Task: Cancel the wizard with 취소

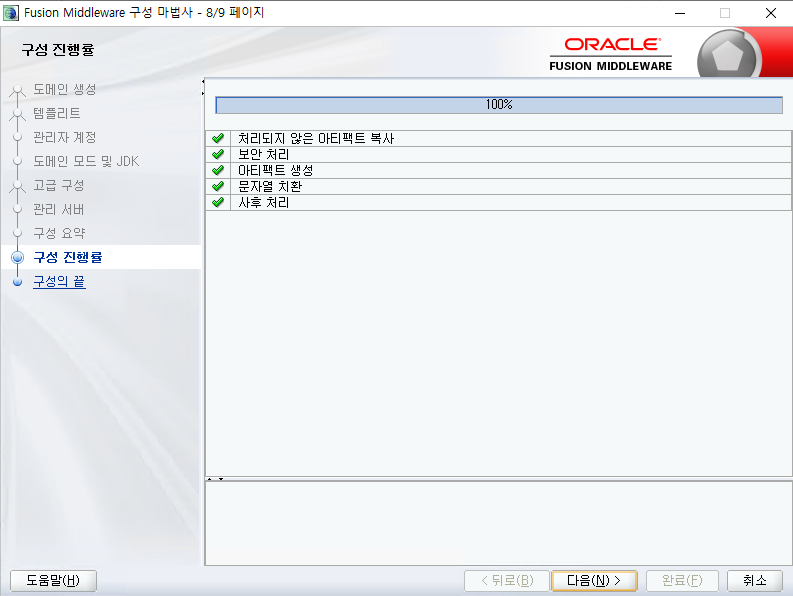Action: click(755, 580)
